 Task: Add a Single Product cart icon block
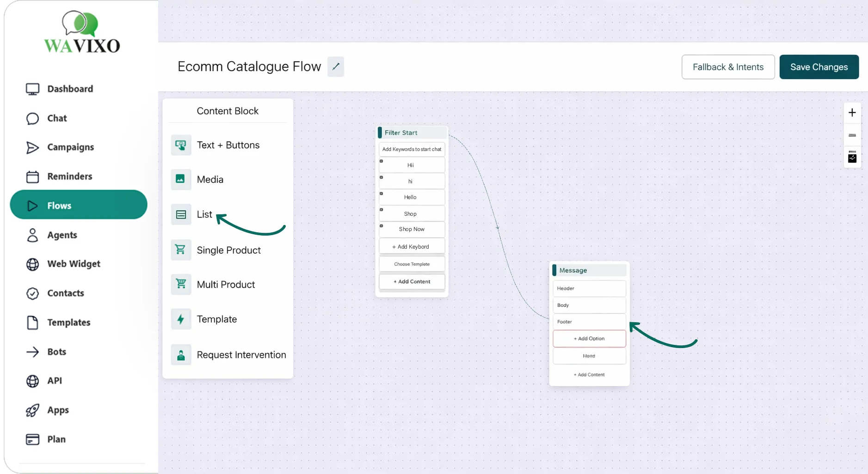pyautogui.click(x=181, y=250)
